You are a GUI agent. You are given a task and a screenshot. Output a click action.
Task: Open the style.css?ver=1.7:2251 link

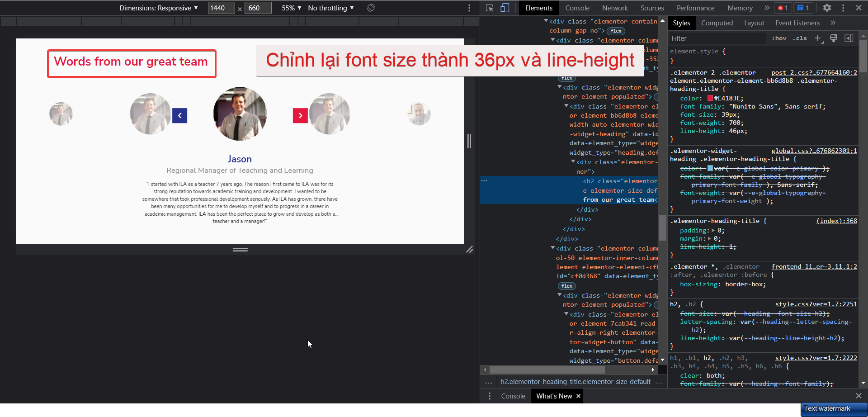coord(816,304)
